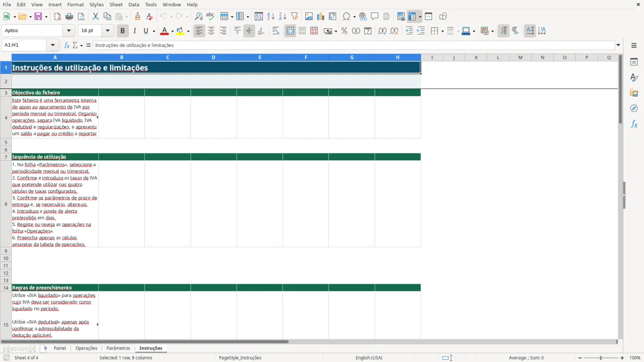The height and width of the screenshot is (362, 644).
Task: Apply yellow background highlight color
Action: tap(181, 31)
